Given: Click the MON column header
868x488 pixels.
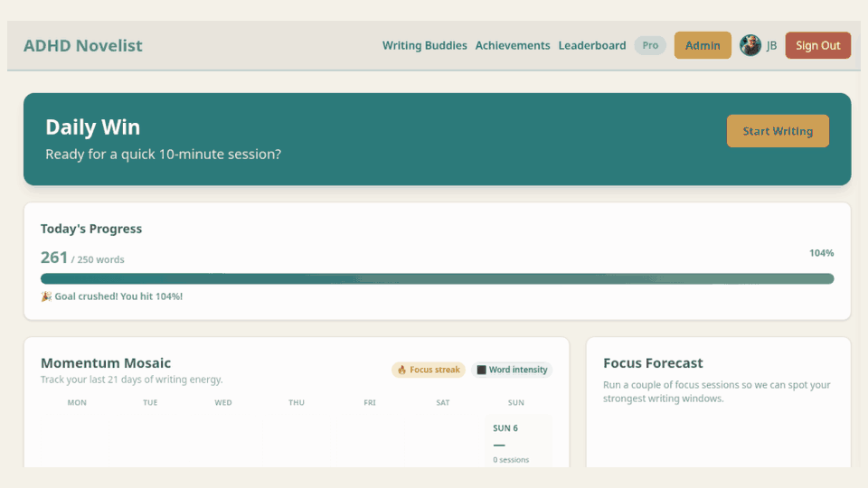Looking at the screenshot, I should coord(77,403).
